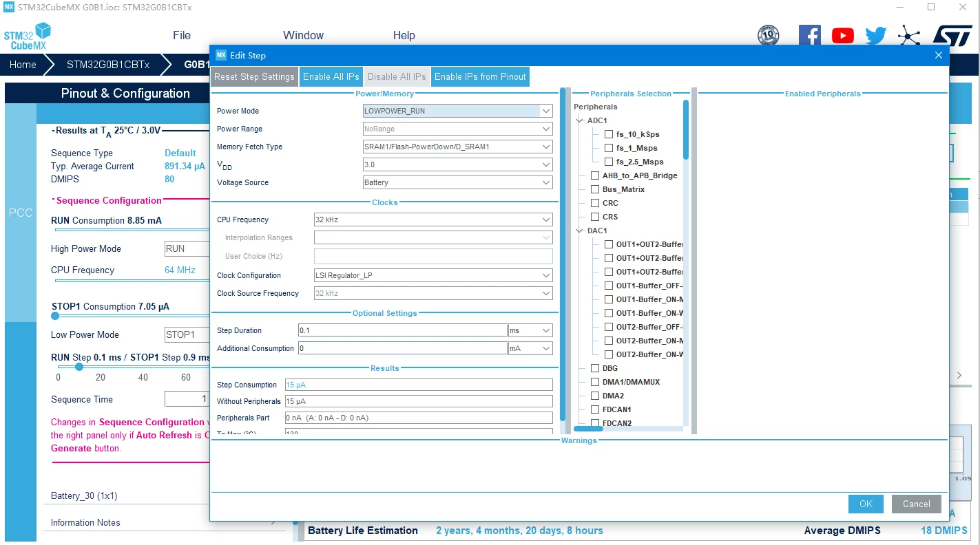Check the FDCAN1 peripheral
Screen dimensions: 980x545
coord(595,409)
